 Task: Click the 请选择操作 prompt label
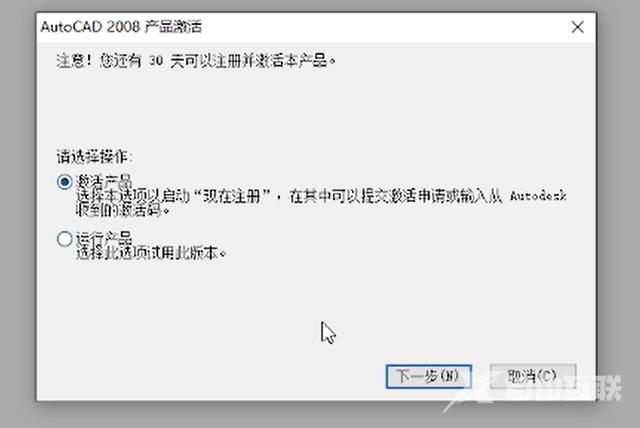(x=95, y=157)
